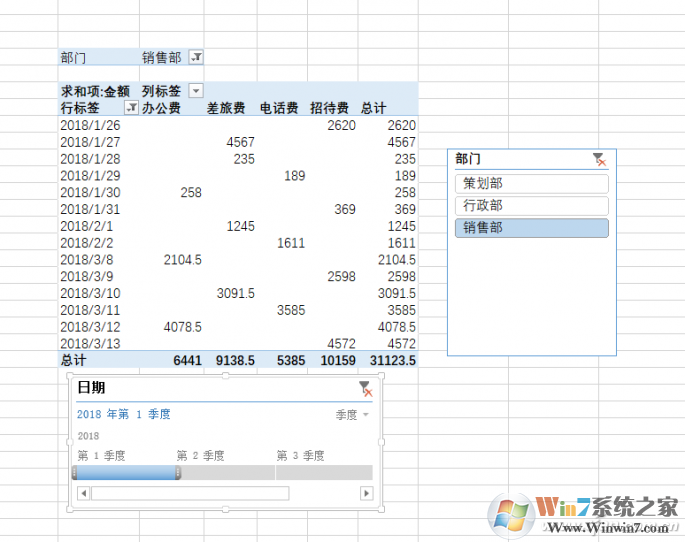685x542 pixels.
Task: Select the 电话费 column header
Action: pos(279,108)
